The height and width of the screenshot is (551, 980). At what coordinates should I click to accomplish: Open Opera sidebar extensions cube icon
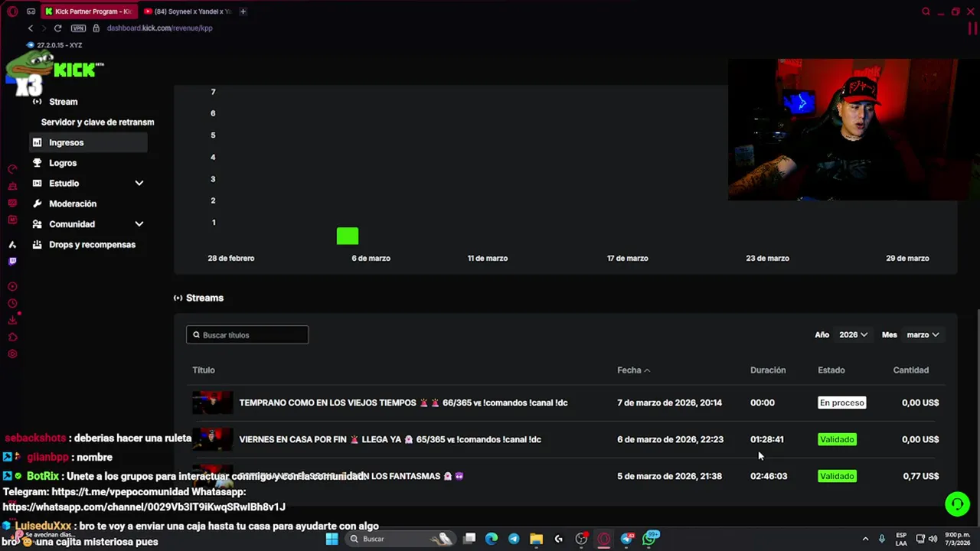[x=12, y=337]
